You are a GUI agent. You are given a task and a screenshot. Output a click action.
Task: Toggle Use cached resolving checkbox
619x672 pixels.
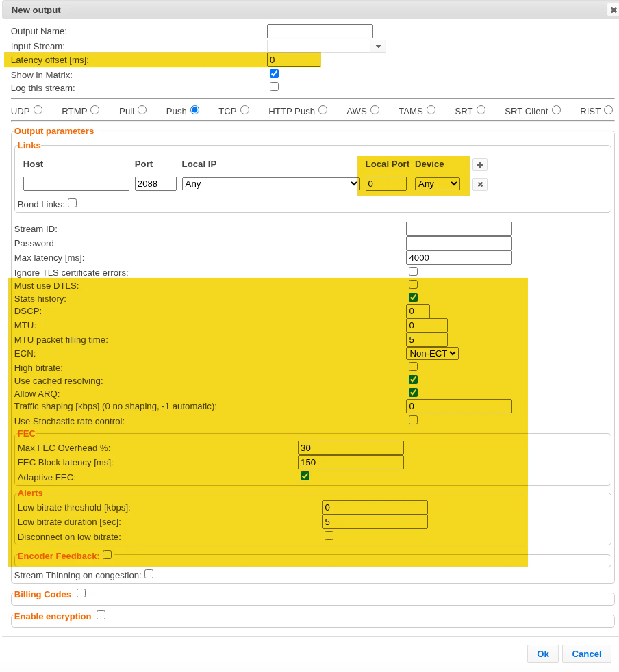pyautogui.click(x=413, y=379)
